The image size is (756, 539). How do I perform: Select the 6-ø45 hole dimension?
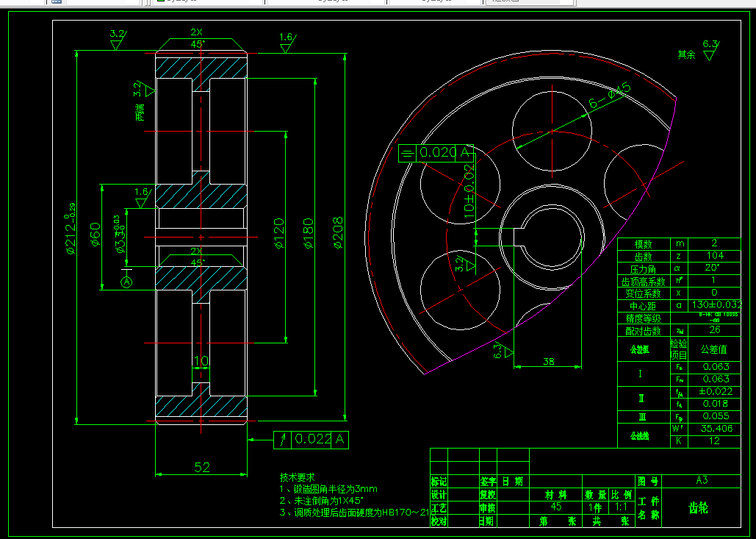(610, 96)
